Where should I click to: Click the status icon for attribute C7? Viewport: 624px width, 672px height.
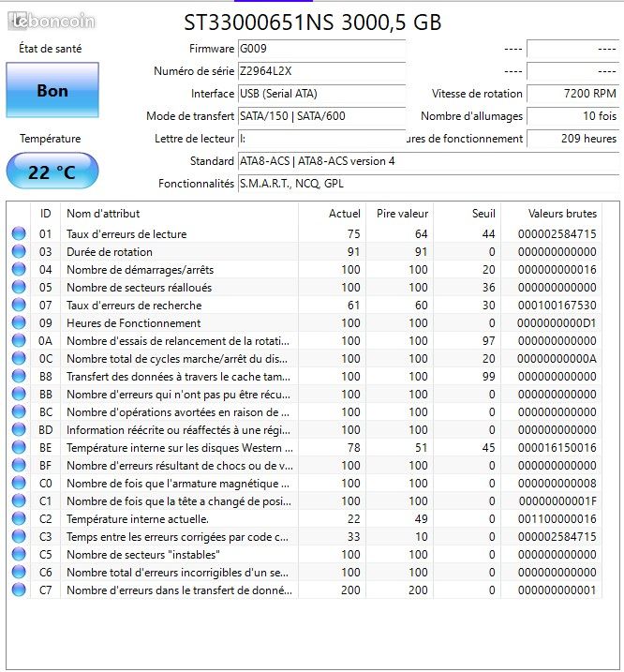tap(19, 590)
